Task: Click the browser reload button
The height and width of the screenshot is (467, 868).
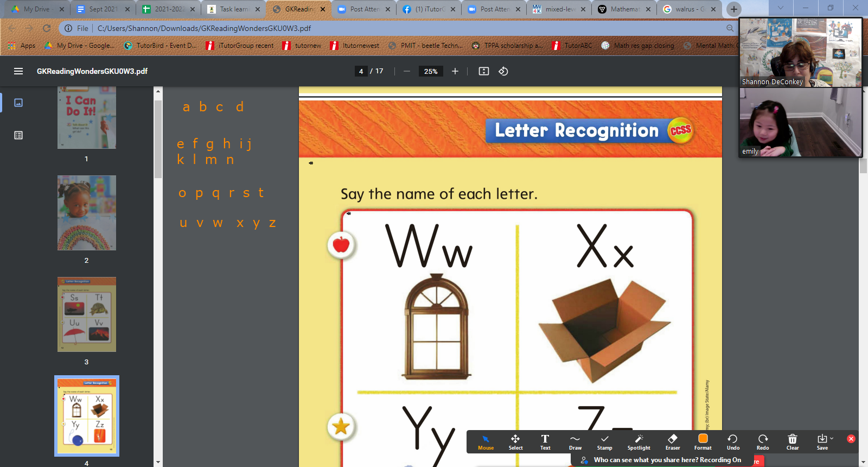Action: pyautogui.click(x=47, y=28)
